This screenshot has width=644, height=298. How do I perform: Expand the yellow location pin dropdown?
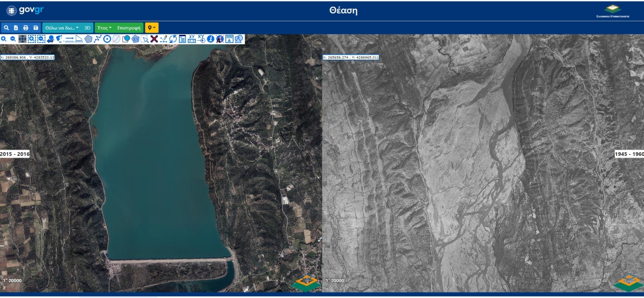[x=152, y=27]
